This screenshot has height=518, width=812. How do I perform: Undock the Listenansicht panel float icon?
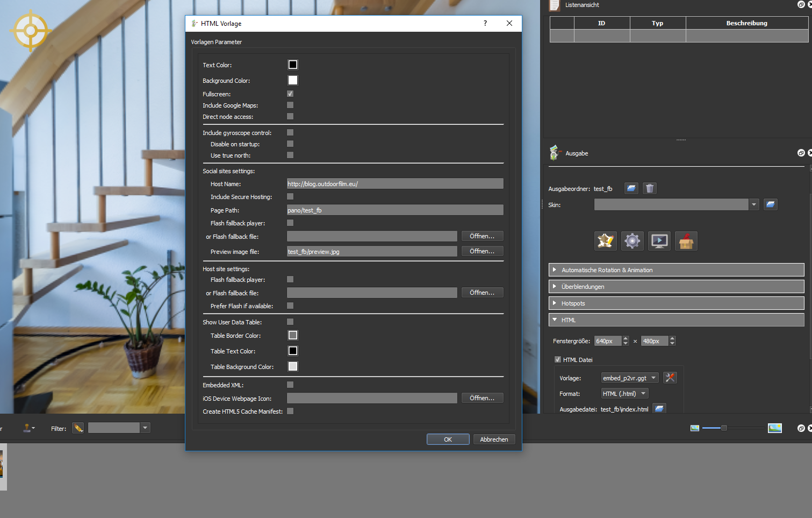tap(801, 4)
